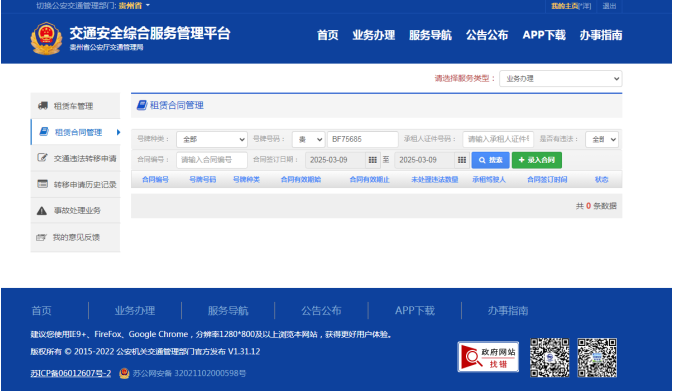674x391 pixels.
Task: Sort by 承租驾驶人 column header
Action: point(489,180)
